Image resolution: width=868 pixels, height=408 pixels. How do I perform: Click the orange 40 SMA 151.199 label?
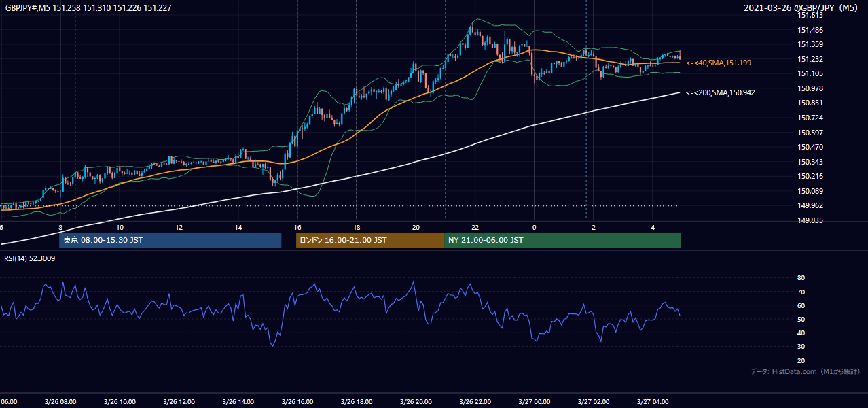point(719,63)
